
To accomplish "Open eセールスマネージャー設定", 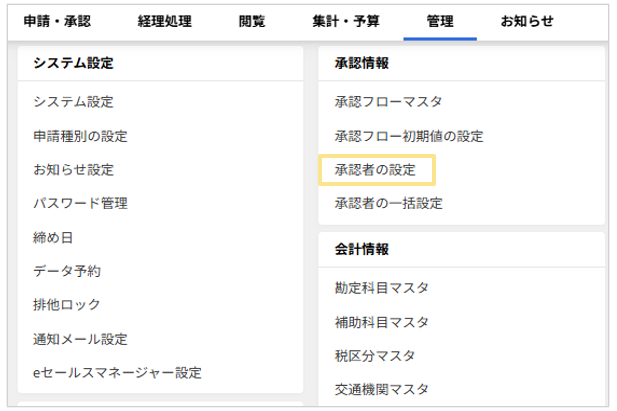I will [117, 373].
